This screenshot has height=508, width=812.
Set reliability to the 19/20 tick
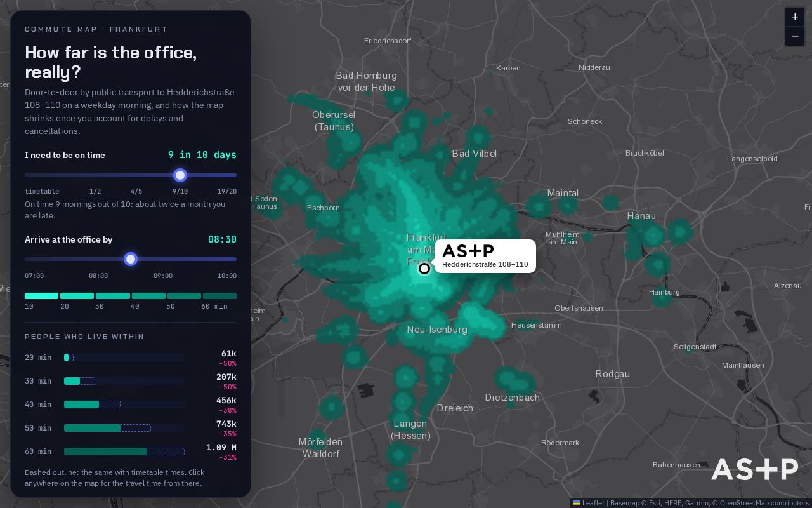click(227, 191)
